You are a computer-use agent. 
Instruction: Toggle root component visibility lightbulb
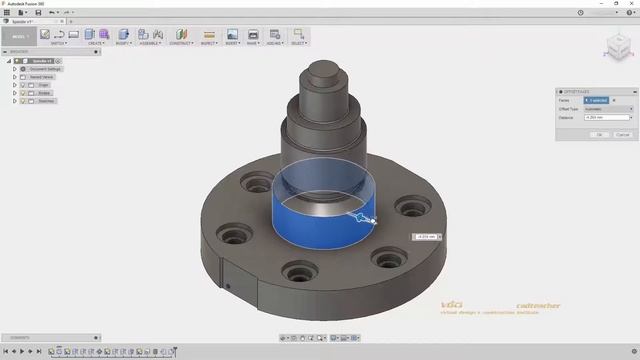coord(17,61)
